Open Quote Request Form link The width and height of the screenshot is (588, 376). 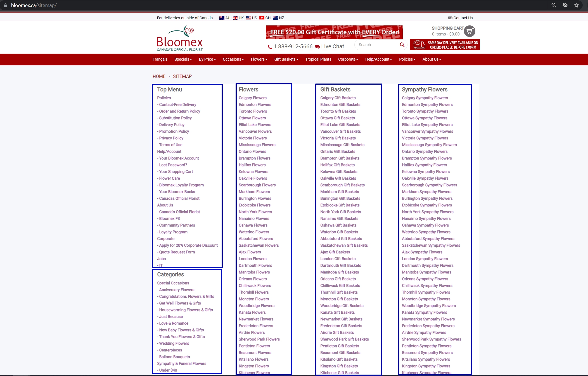pos(177,252)
